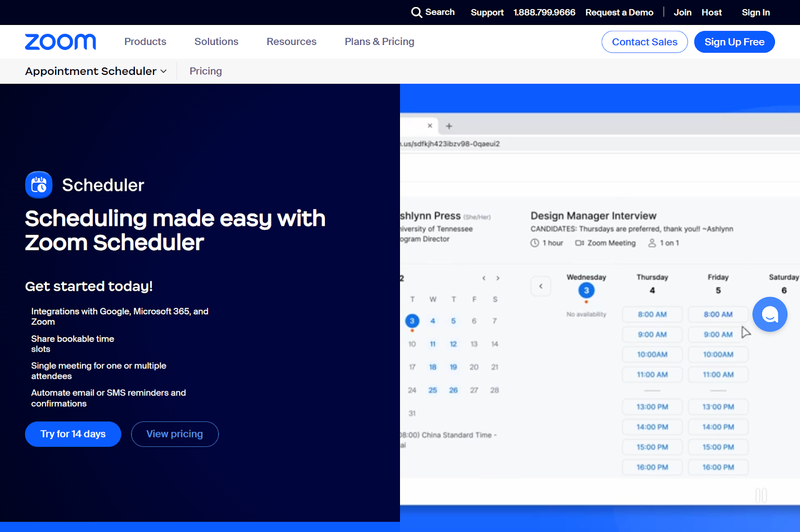Click the next-month arrow on the mini calendar
The height and width of the screenshot is (532, 800).
(x=498, y=278)
